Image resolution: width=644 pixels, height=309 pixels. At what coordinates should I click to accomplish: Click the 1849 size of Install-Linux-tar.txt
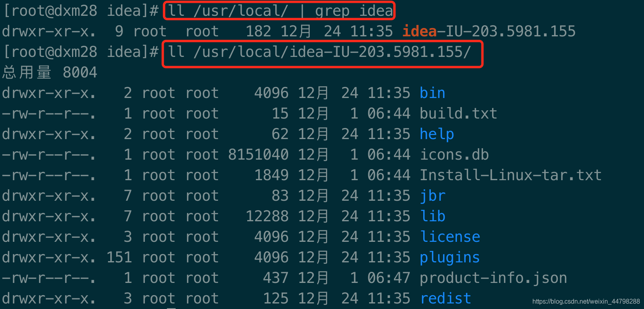(x=271, y=175)
